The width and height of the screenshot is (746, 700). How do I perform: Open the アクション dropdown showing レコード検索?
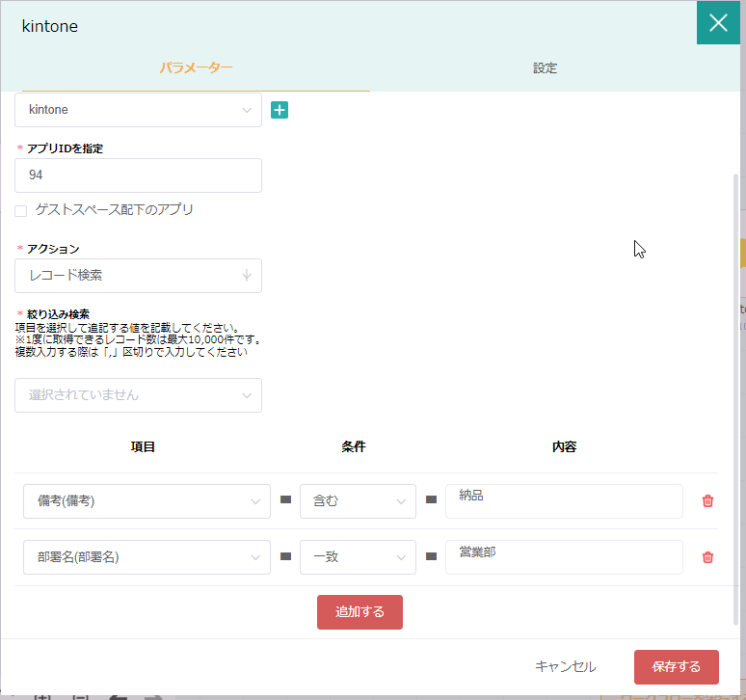click(138, 276)
